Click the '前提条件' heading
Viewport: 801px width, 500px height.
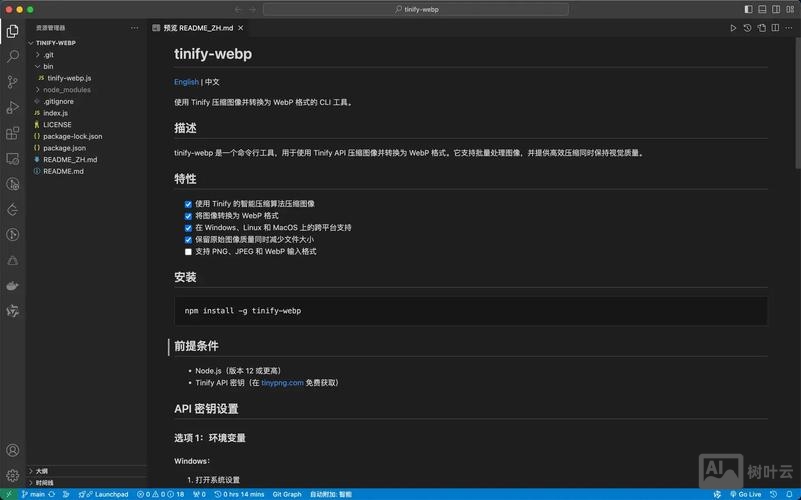point(196,346)
